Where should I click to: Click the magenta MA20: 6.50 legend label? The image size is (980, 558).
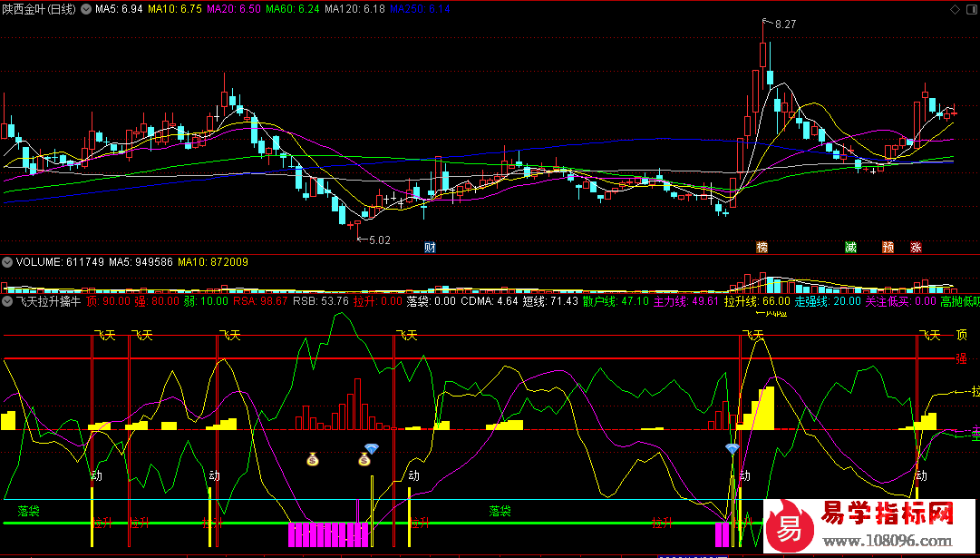click(x=238, y=8)
